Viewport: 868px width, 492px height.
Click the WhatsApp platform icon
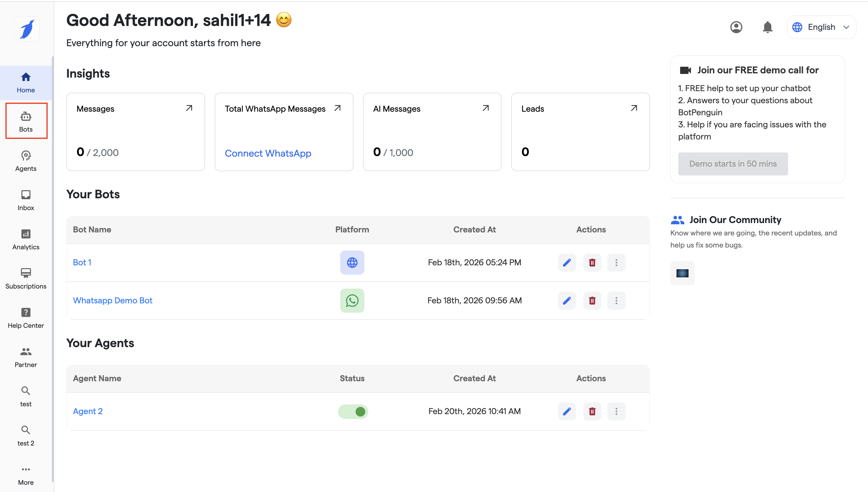click(352, 300)
